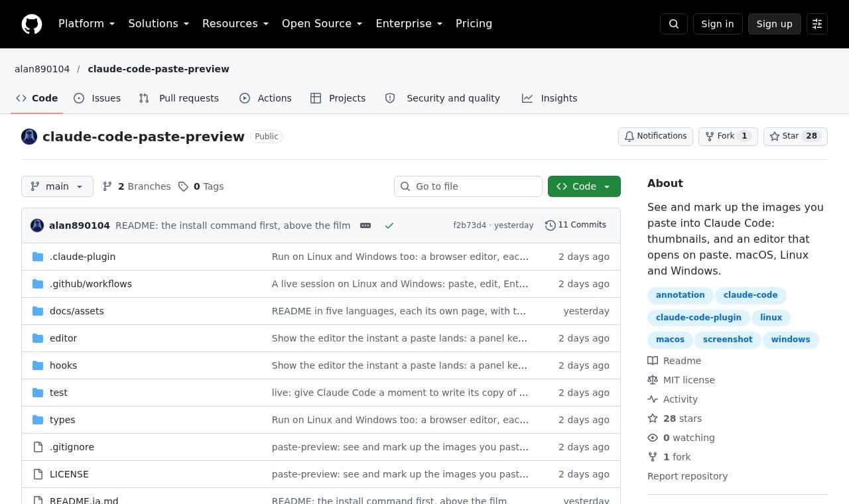Open the Security and quality tab
The width and height of the screenshot is (849, 504).
pyautogui.click(x=442, y=98)
